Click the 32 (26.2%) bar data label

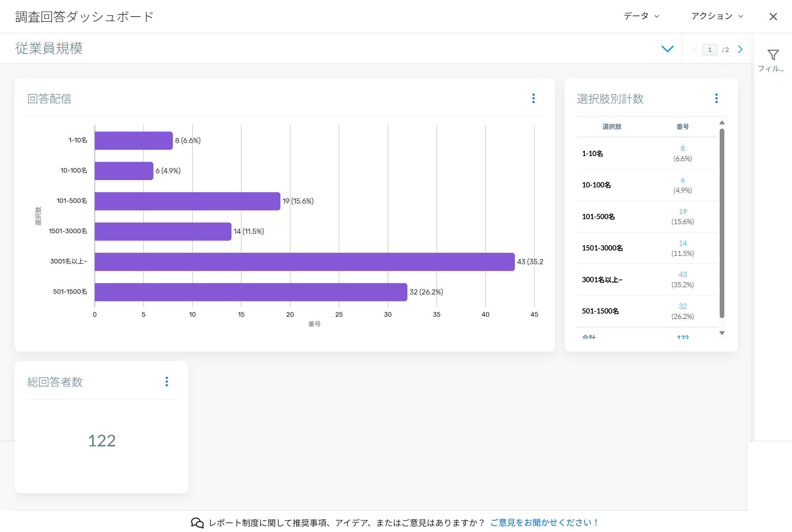click(426, 292)
